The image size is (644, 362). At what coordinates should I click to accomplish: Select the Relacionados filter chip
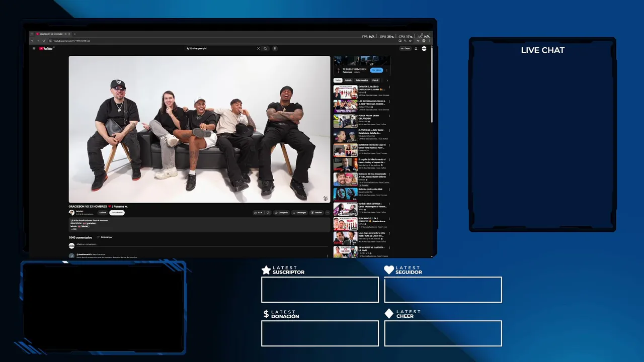coord(362,80)
